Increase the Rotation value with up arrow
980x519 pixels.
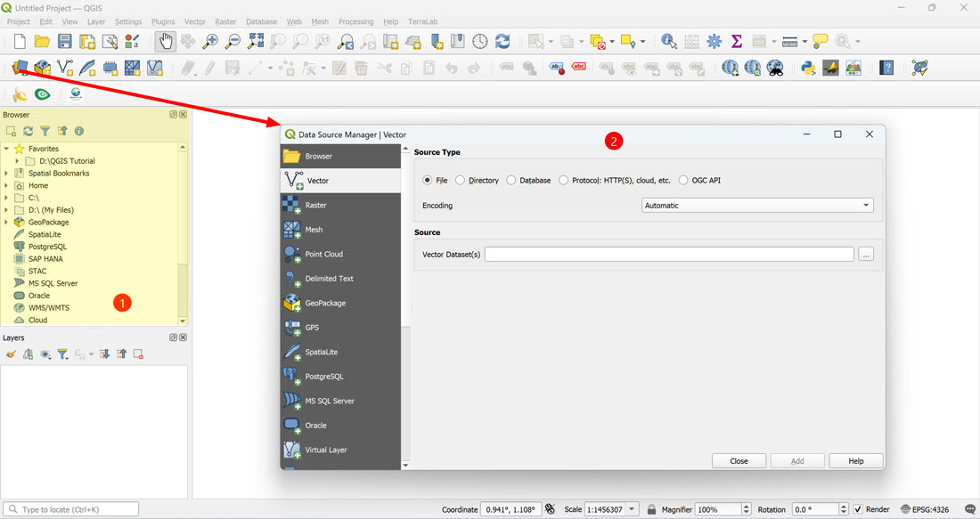point(844,506)
